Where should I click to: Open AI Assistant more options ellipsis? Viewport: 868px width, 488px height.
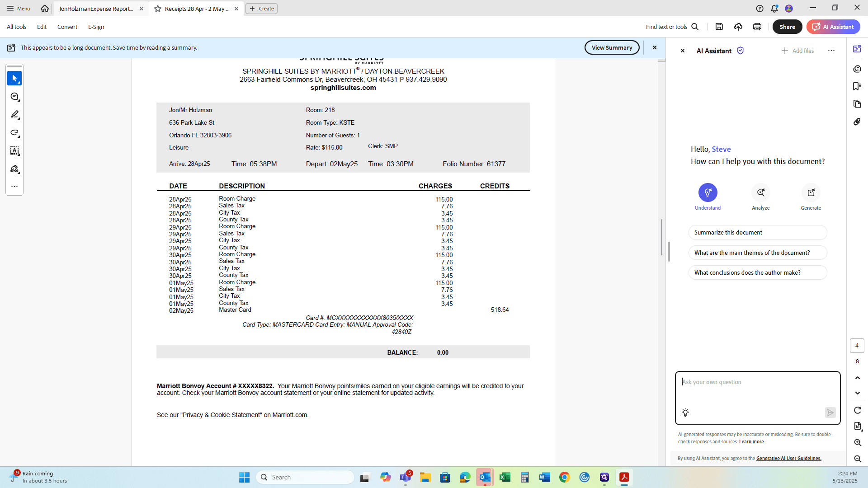click(831, 51)
